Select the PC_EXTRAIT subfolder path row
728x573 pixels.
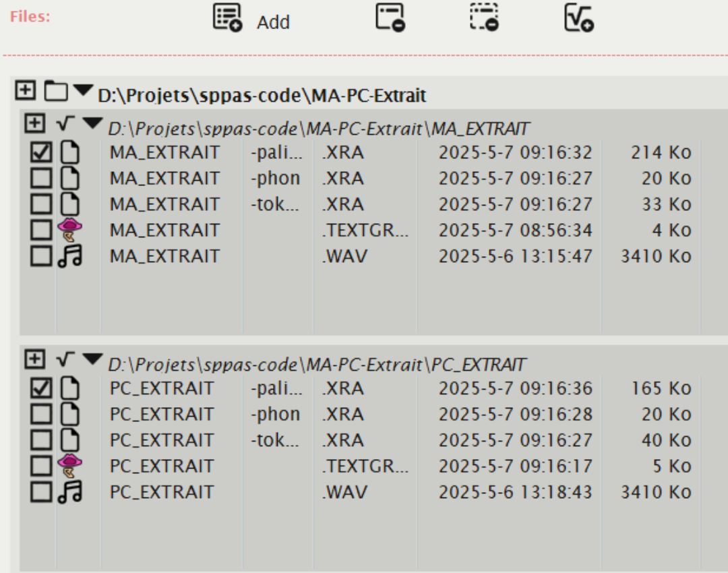coord(317,365)
